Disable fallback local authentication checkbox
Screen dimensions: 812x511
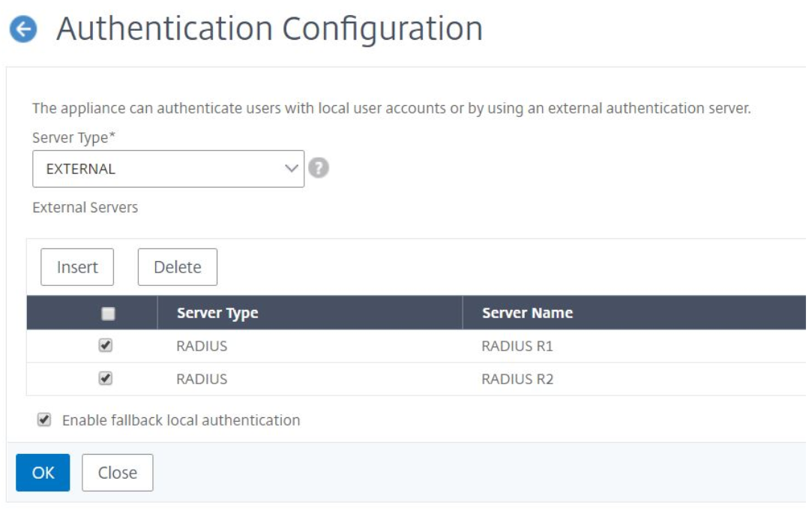tap(44, 419)
